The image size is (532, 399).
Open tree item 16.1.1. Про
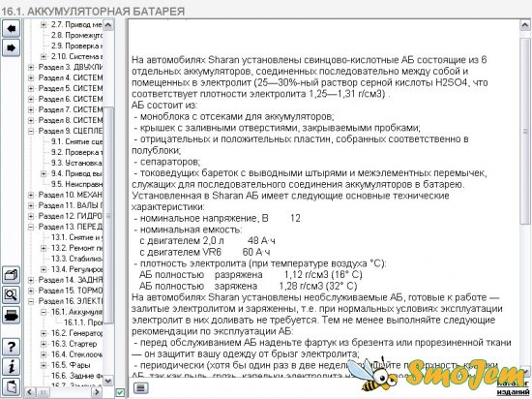(x=83, y=322)
